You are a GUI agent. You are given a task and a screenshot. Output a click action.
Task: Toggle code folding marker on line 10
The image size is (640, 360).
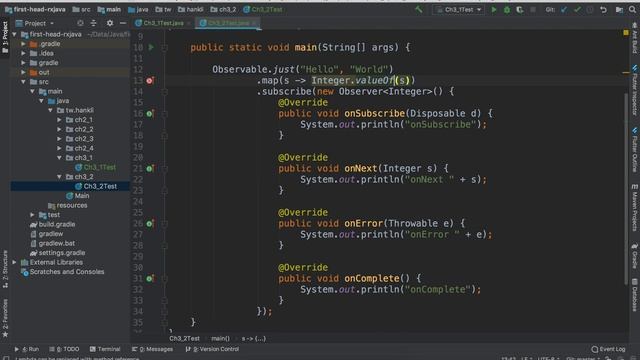pos(164,48)
